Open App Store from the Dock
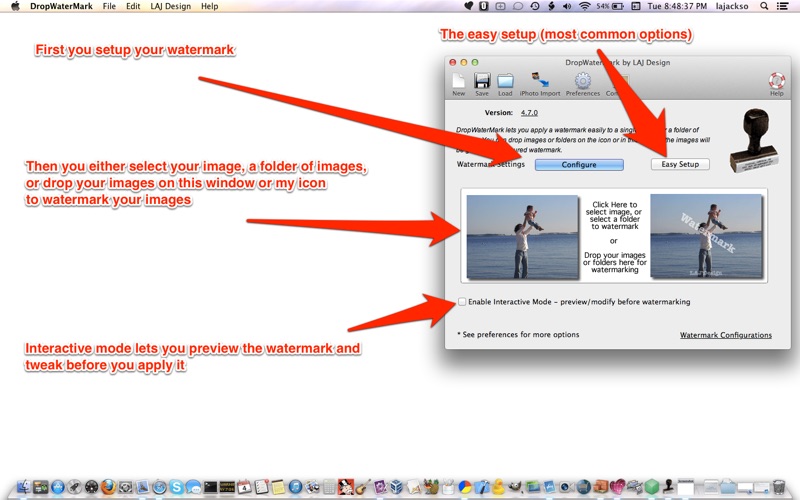800x500 pixels. pos(58,487)
